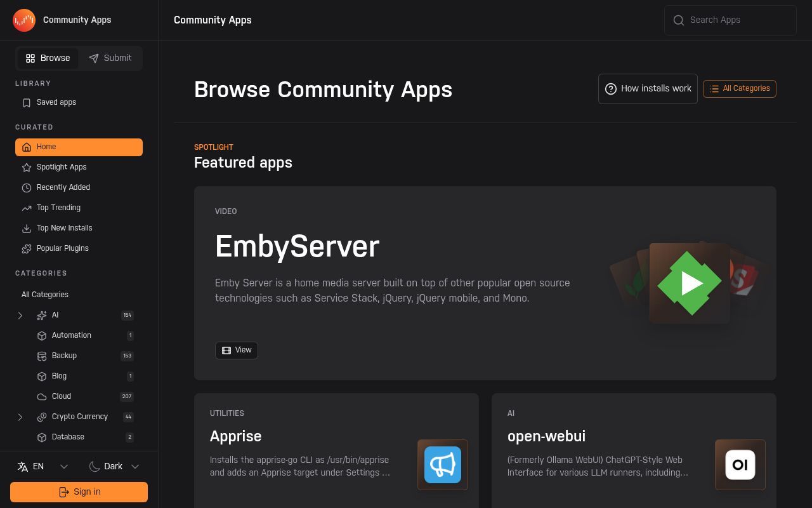Click the open-webui OI app icon
This screenshot has width=812, height=508.
[x=740, y=465]
